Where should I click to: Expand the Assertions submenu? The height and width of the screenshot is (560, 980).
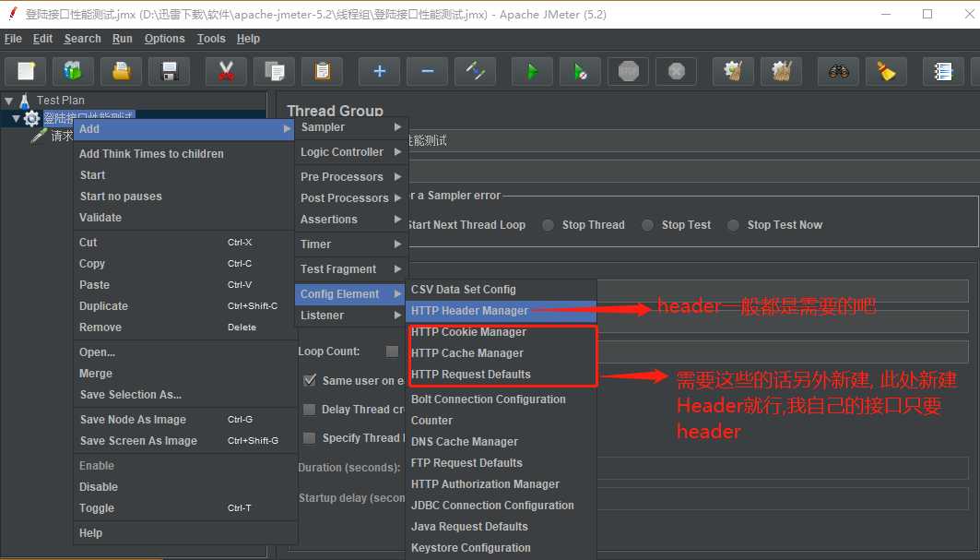click(x=350, y=220)
